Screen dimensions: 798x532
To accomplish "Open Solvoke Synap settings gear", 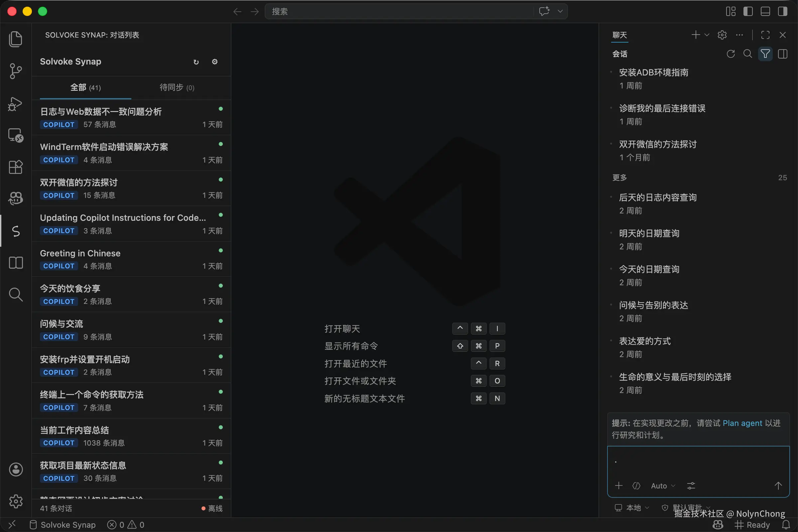I will point(214,62).
